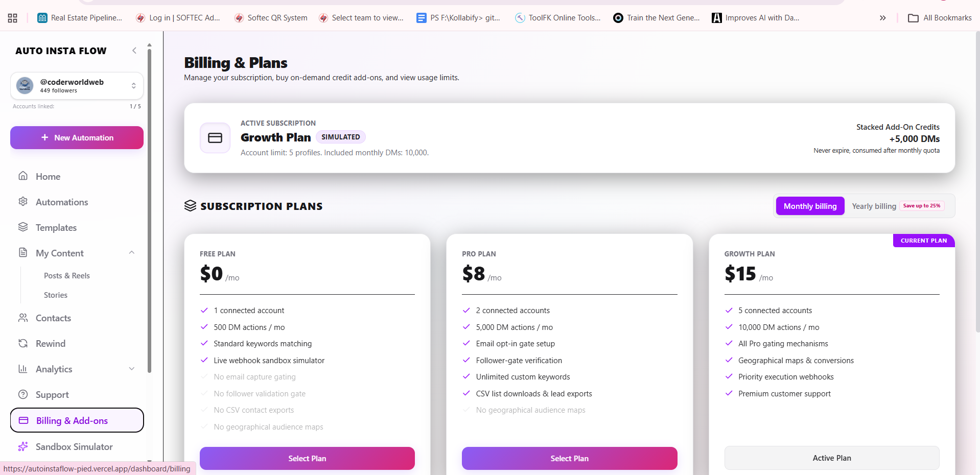
Task: Click the Support question mark icon
Action: point(23,394)
